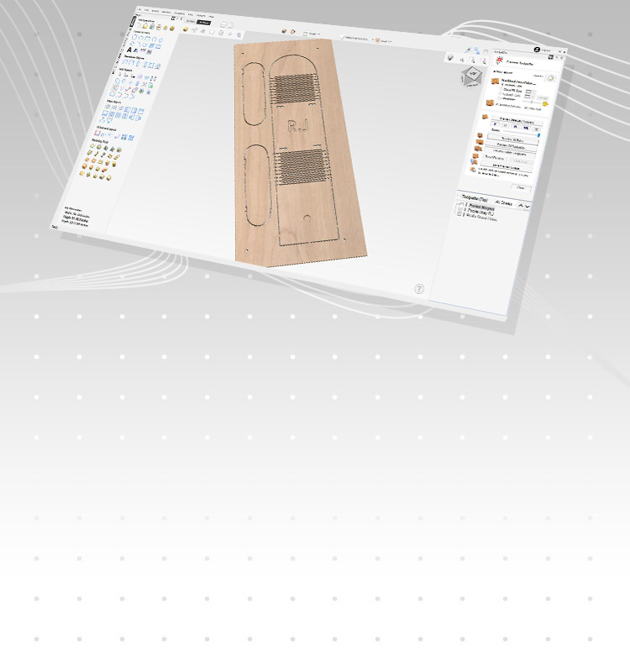
Task: Click the top face of the view cube
Action: coord(474,73)
